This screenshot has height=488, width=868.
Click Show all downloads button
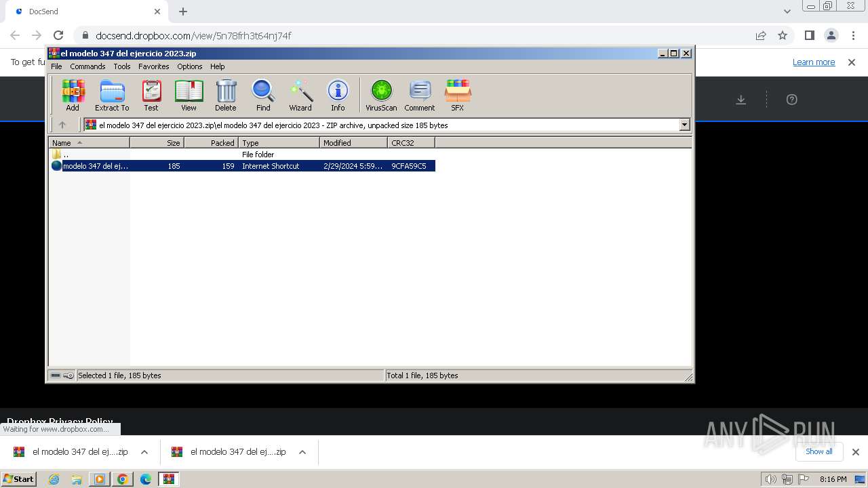(x=818, y=451)
